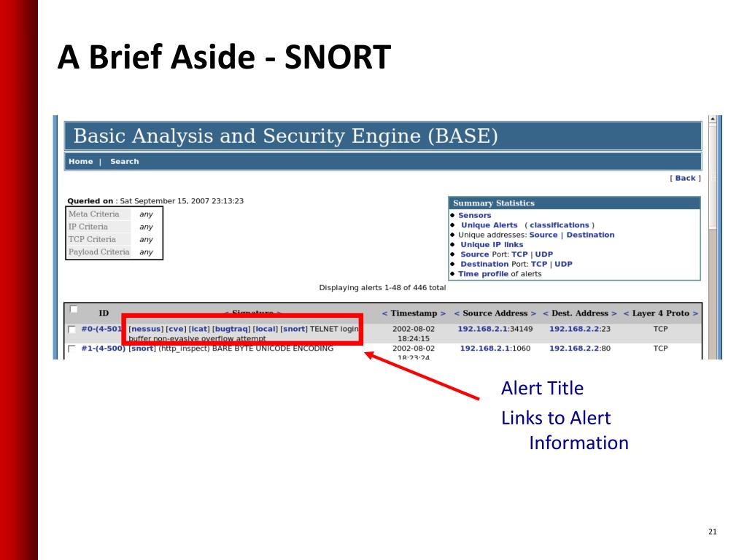Open the snort link in the BARE BYTE alert
Viewport: 747px width, 560px height.
point(142,348)
